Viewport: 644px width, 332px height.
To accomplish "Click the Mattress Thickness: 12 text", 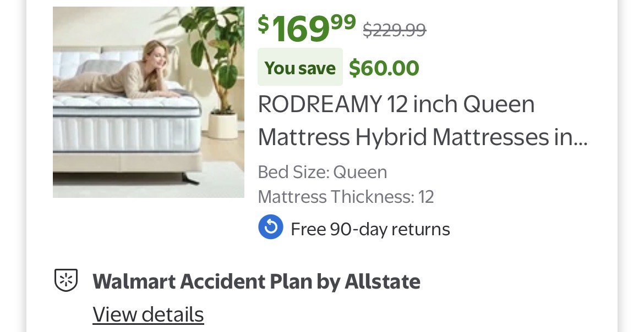I will pos(346,196).
